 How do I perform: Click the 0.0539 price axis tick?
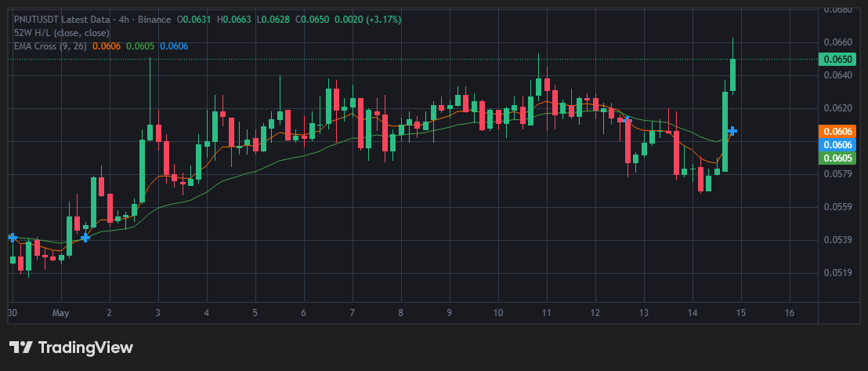point(837,239)
